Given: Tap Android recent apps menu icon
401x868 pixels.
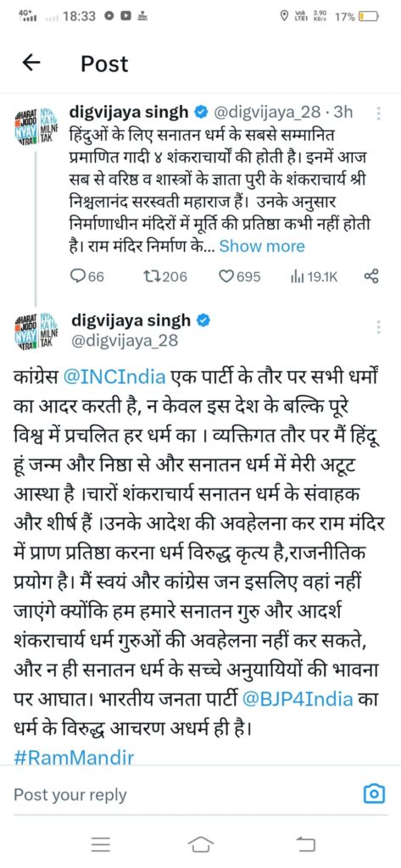Looking at the screenshot, I should (x=100, y=844).
